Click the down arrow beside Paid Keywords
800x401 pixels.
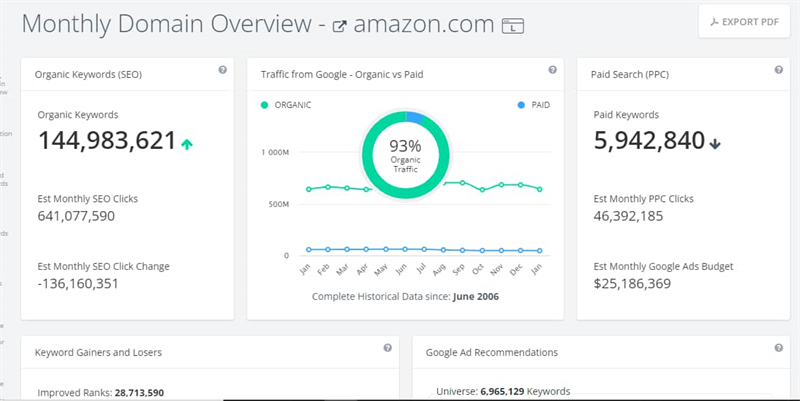coord(715,144)
